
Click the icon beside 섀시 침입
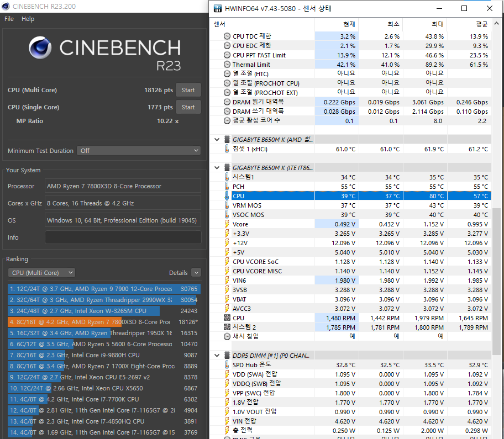coord(227,336)
